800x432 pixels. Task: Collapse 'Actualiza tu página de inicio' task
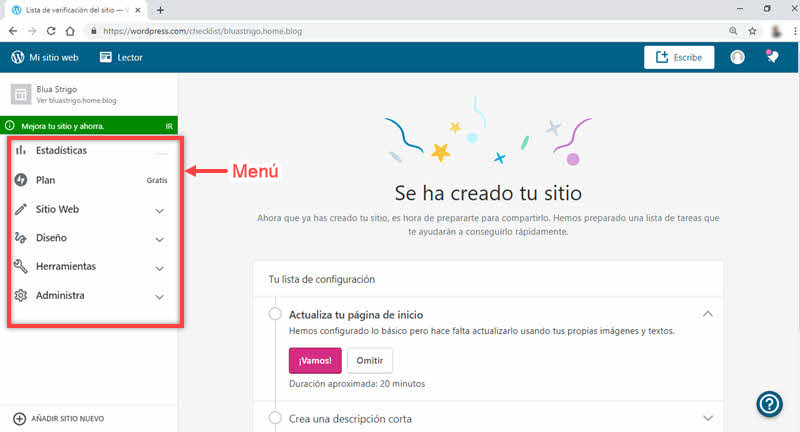click(x=708, y=314)
